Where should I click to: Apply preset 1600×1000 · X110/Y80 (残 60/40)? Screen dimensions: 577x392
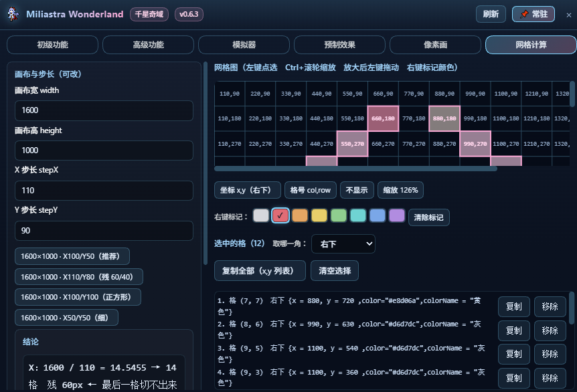click(79, 277)
